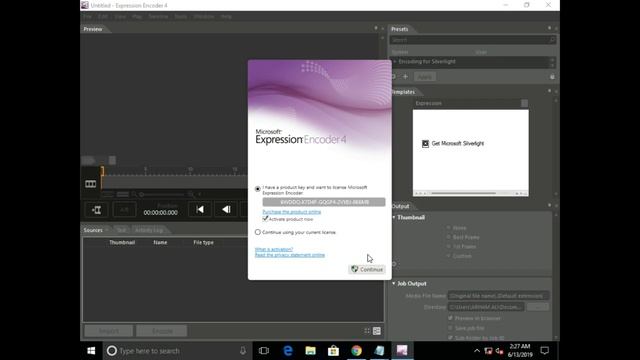The width and height of the screenshot is (640, 360).
Task: Click the 'Get Microsoft Silverlight' template preview
Action: pyautogui.click(x=471, y=153)
